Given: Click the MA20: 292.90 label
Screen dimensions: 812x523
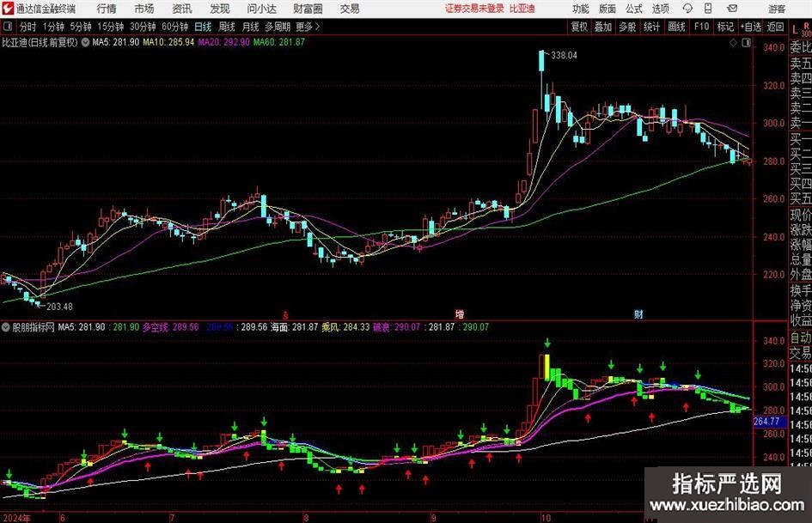Looking at the screenshot, I should tap(223, 42).
